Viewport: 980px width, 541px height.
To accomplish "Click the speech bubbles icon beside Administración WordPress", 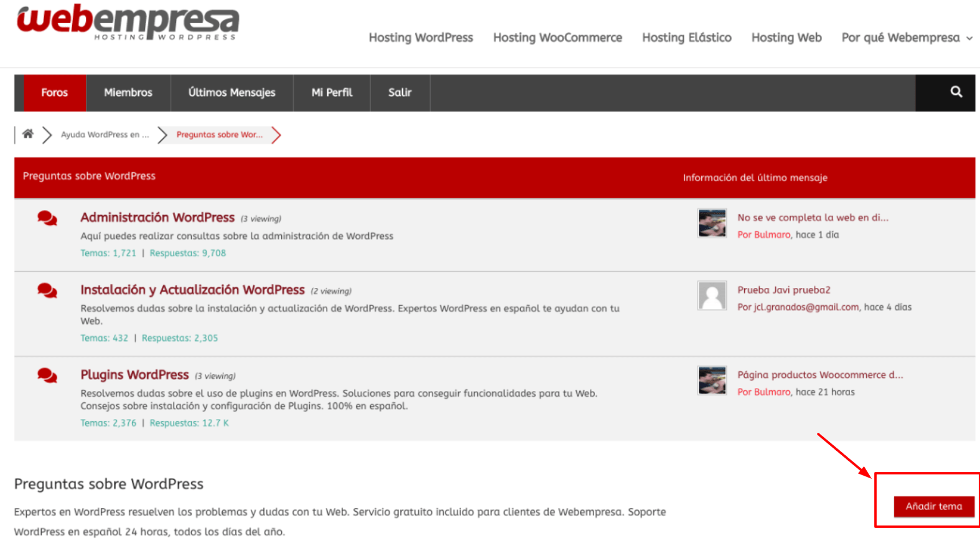I will [47, 218].
